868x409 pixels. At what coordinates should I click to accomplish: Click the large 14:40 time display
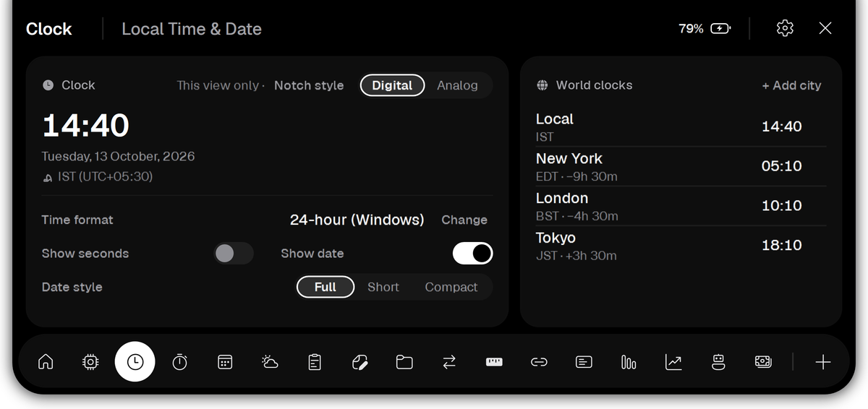(x=85, y=126)
